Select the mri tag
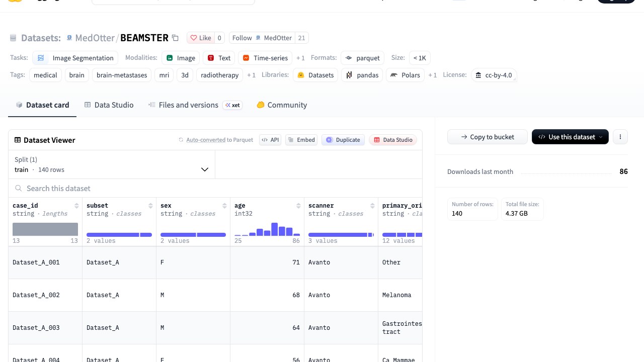 [164, 75]
